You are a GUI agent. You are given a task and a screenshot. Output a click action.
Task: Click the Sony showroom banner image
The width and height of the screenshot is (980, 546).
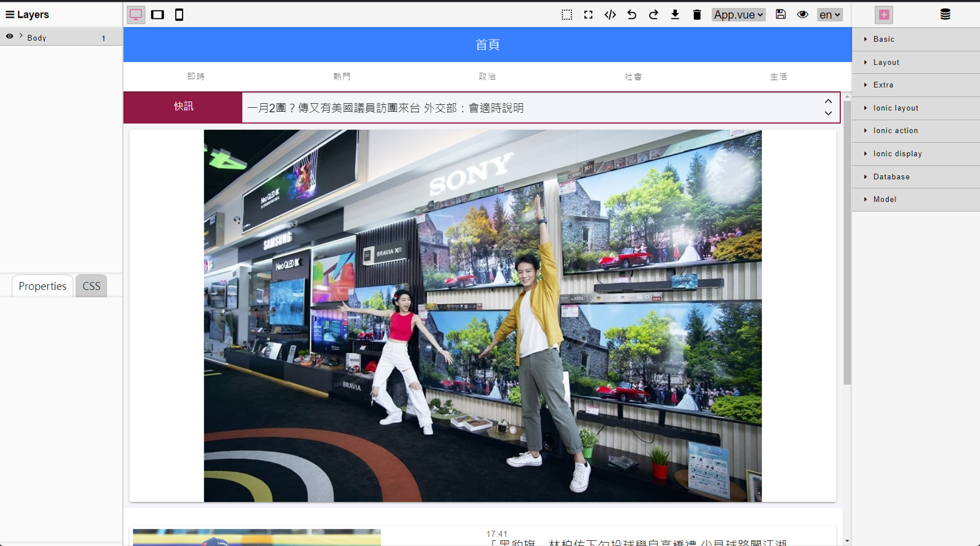483,316
